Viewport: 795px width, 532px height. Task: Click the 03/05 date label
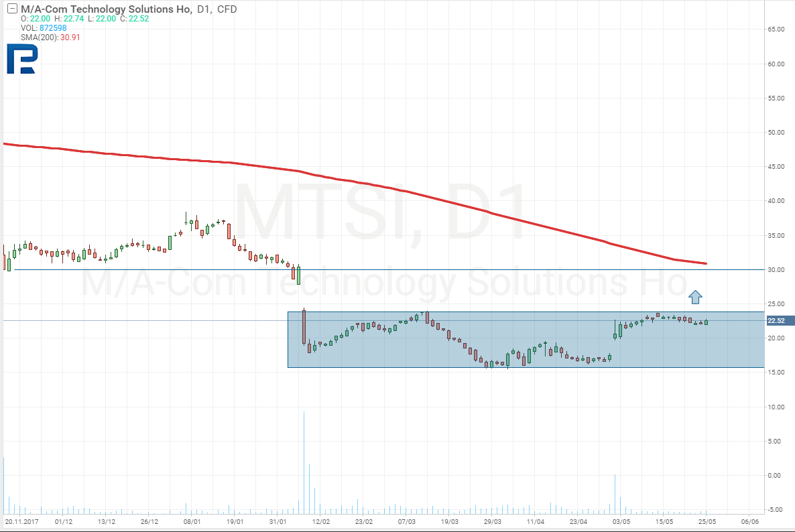(x=621, y=521)
